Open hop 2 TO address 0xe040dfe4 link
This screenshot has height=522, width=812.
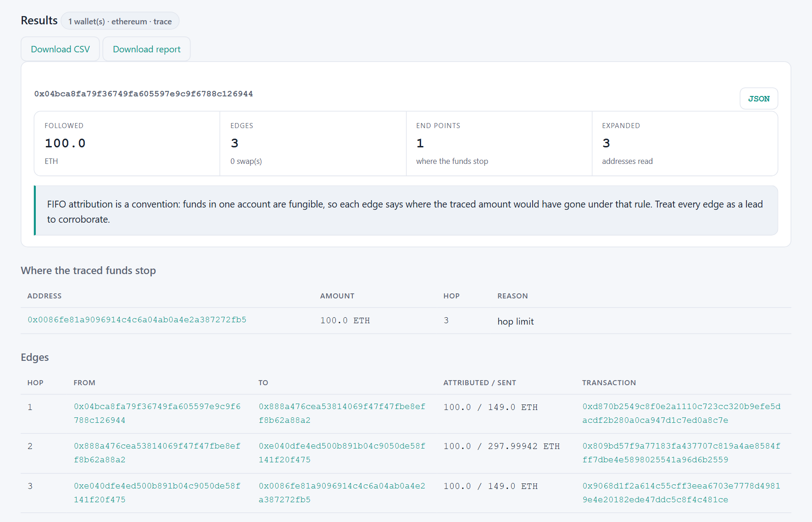[342, 453]
